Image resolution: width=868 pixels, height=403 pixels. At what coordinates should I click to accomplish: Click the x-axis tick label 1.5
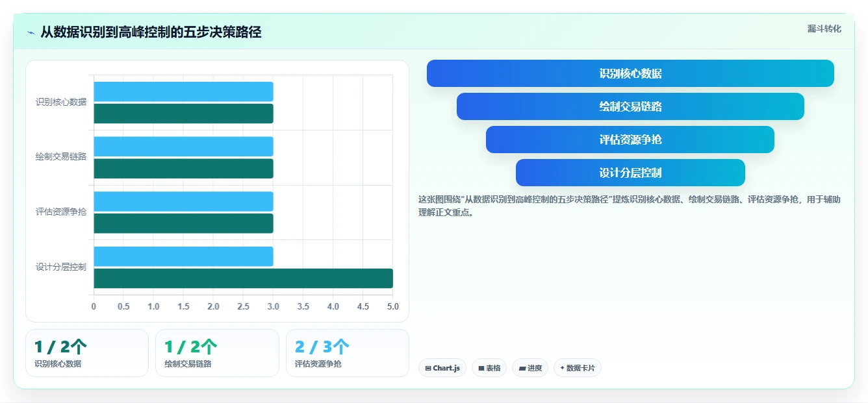pyautogui.click(x=183, y=306)
